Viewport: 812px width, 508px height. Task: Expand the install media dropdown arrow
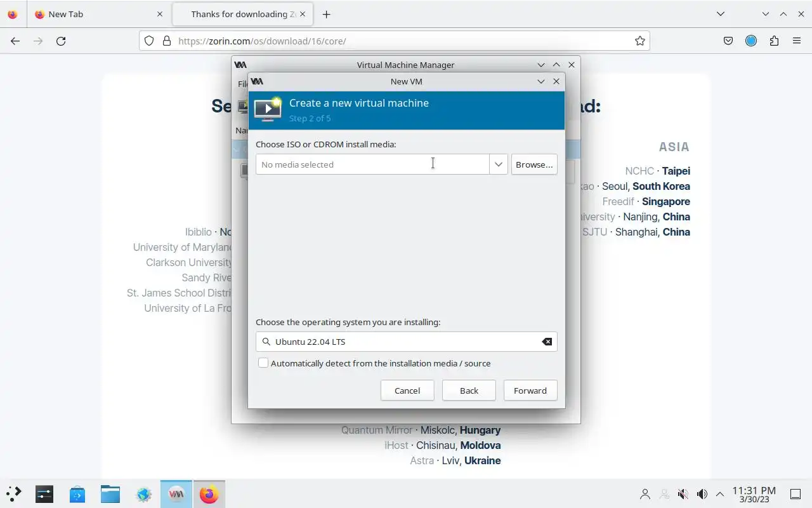coord(499,164)
